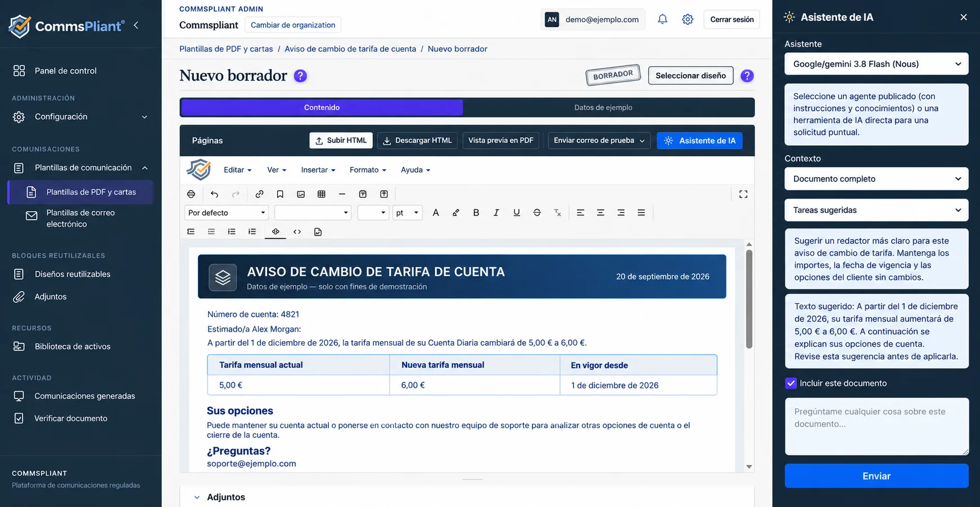Focus the assistant question text box

(x=877, y=427)
